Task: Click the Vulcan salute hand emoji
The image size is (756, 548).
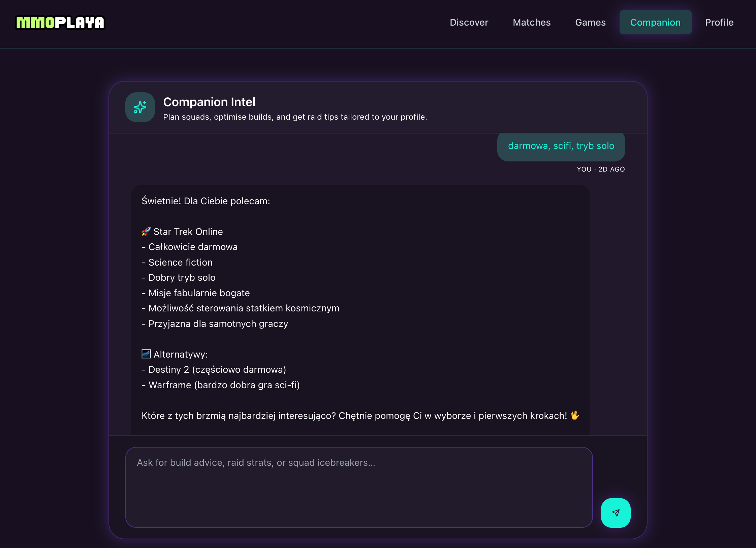Action: click(575, 415)
